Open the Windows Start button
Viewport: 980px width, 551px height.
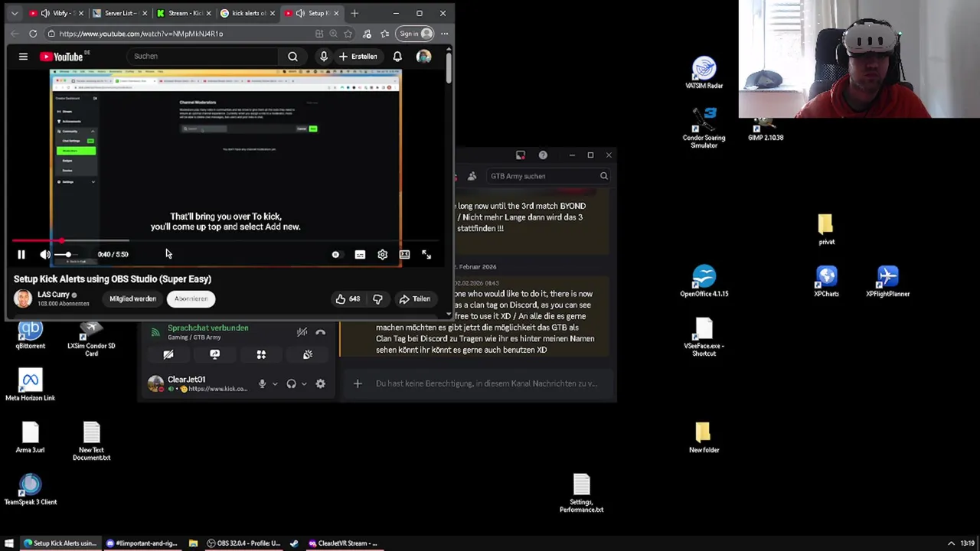tap(9, 543)
